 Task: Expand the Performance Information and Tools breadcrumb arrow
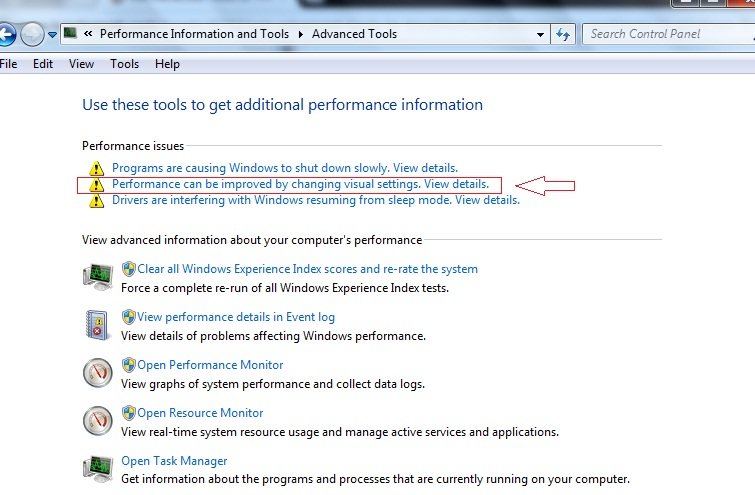coord(301,34)
